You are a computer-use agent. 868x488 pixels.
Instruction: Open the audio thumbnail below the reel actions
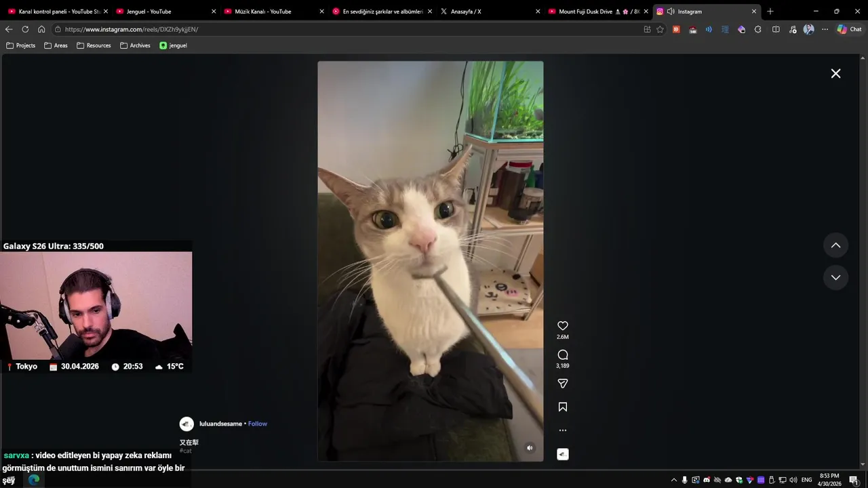tap(562, 454)
